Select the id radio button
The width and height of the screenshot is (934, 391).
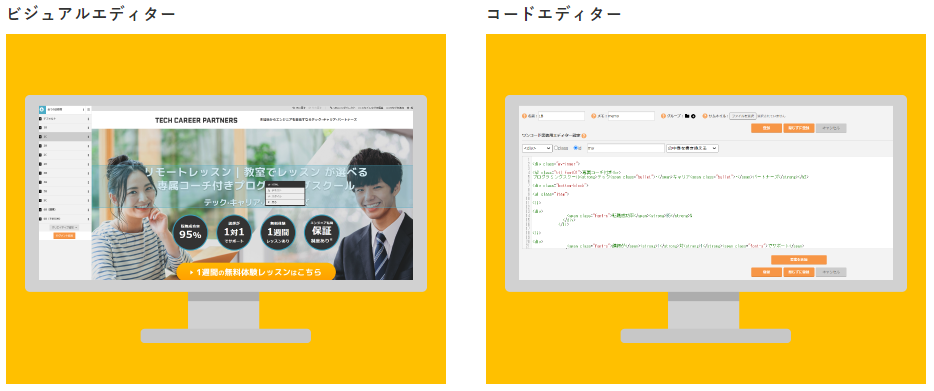point(575,148)
